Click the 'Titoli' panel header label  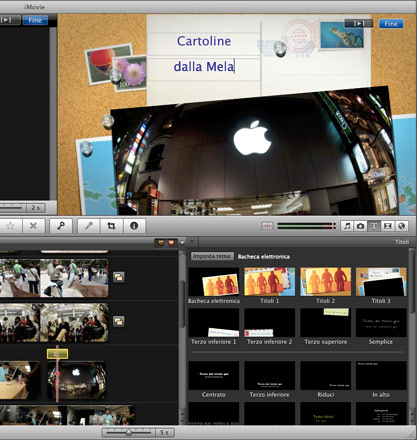tap(402, 242)
